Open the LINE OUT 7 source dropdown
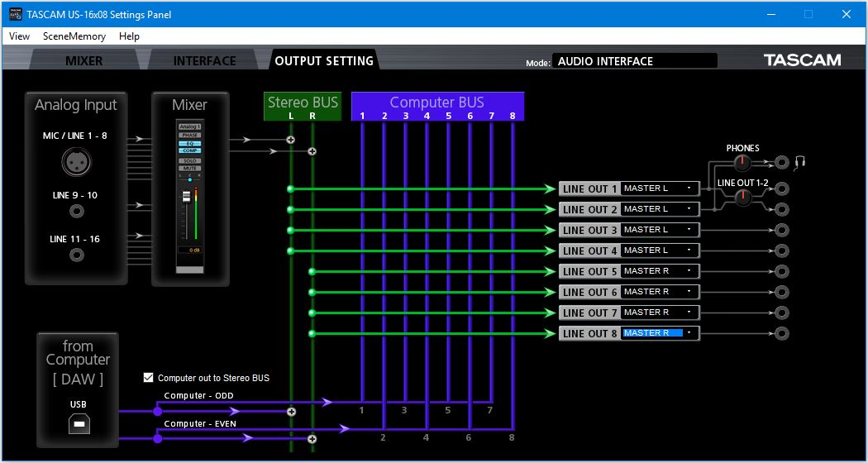The width and height of the screenshot is (868, 463). coord(660,313)
